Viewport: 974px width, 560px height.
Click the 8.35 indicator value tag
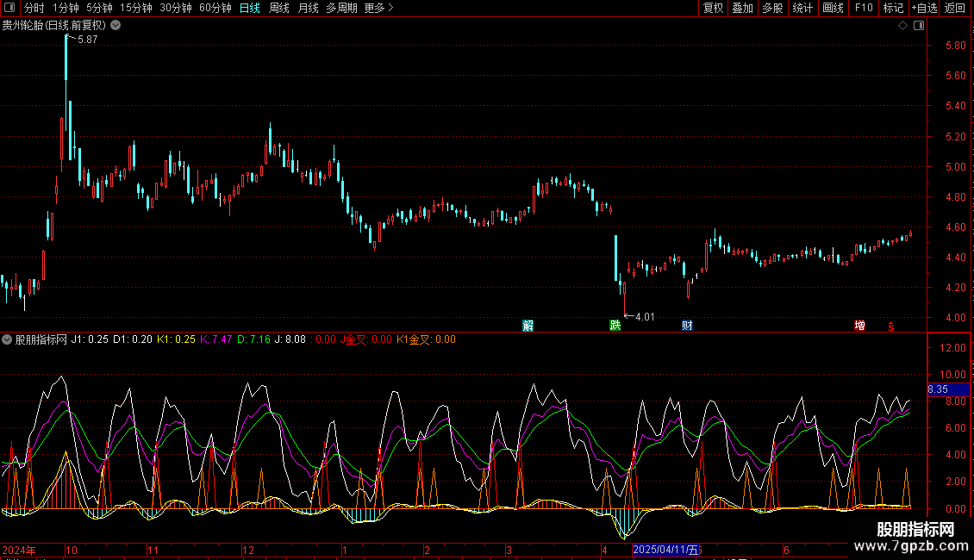coord(937,390)
